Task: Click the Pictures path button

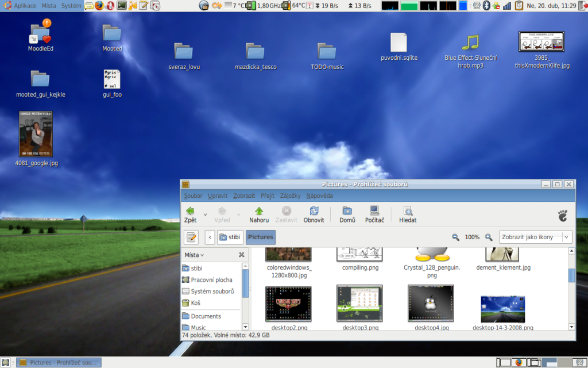Action: [x=261, y=237]
